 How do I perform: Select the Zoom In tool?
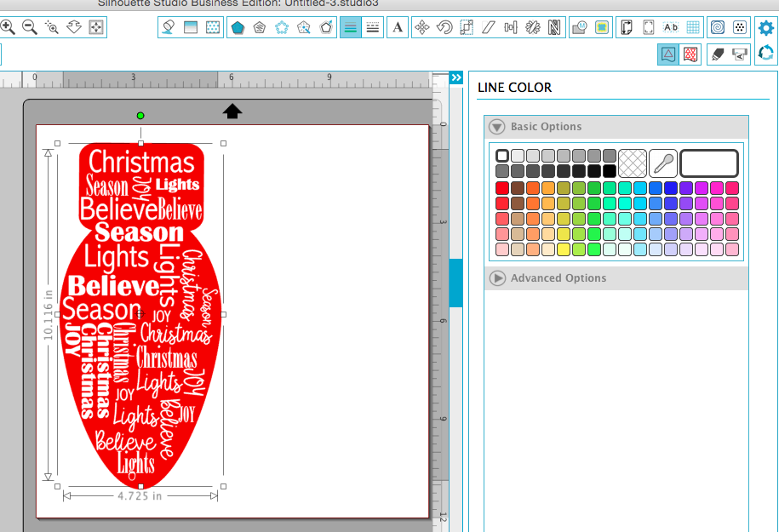[x=9, y=27]
